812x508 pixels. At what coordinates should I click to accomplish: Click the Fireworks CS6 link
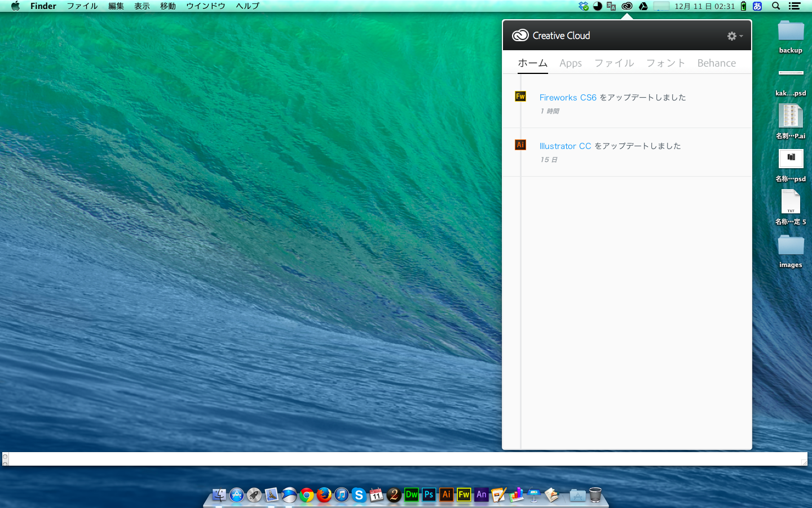568,98
